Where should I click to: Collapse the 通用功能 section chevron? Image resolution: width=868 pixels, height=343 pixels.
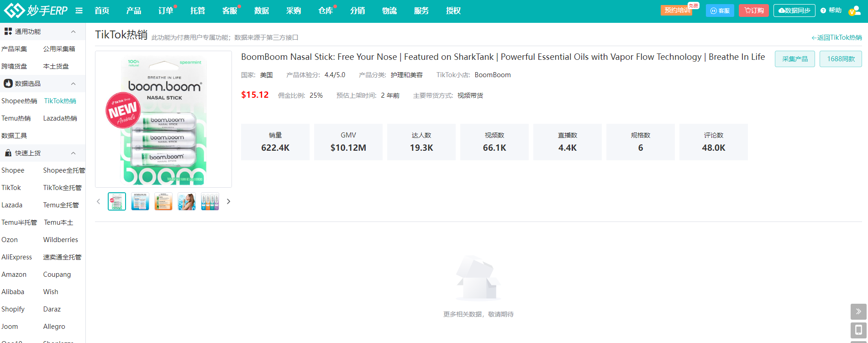click(73, 32)
